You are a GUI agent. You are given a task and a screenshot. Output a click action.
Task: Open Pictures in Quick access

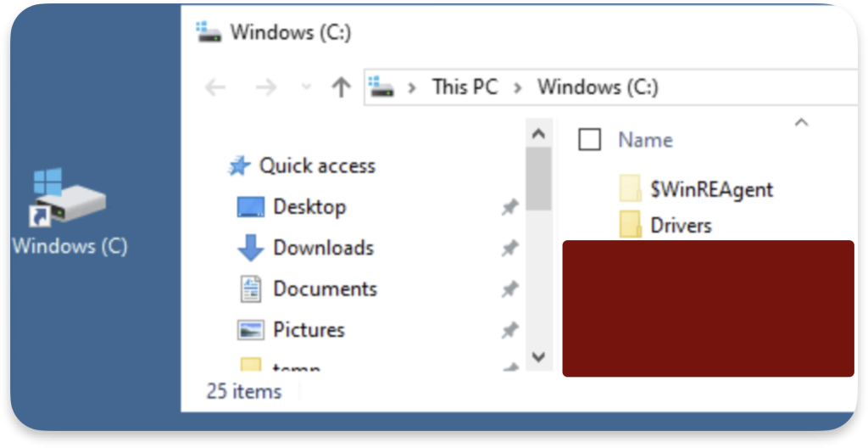pyautogui.click(x=309, y=330)
